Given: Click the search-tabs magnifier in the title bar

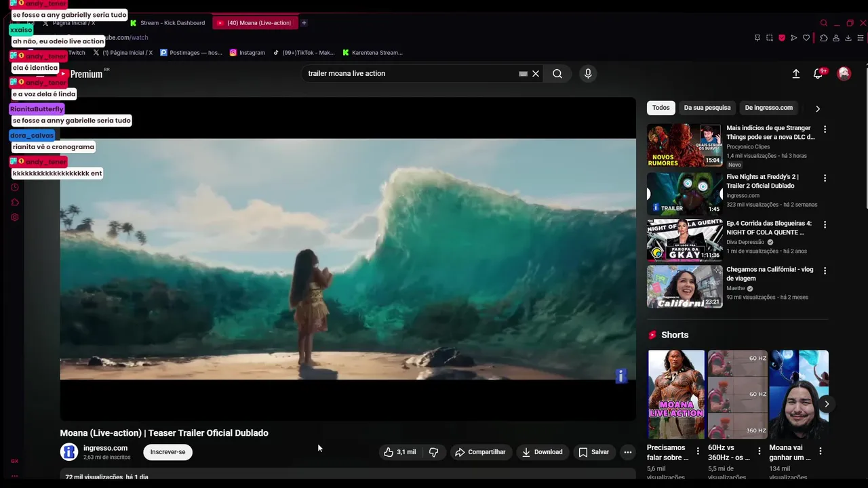Looking at the screenshot, I should [824, 23].
